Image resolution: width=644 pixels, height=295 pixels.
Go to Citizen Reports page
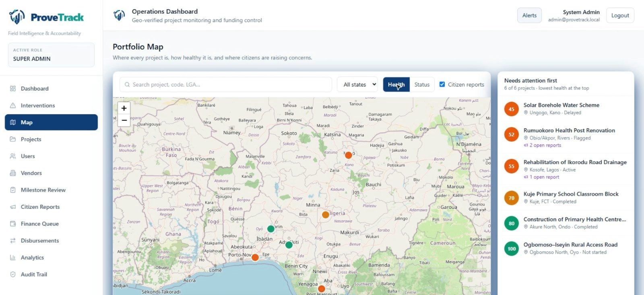pos(51,207)
